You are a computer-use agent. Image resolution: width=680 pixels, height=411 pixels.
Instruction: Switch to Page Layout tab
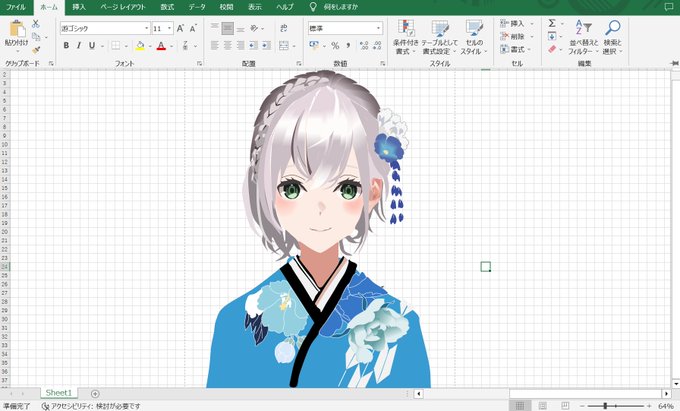pos(123,7)
